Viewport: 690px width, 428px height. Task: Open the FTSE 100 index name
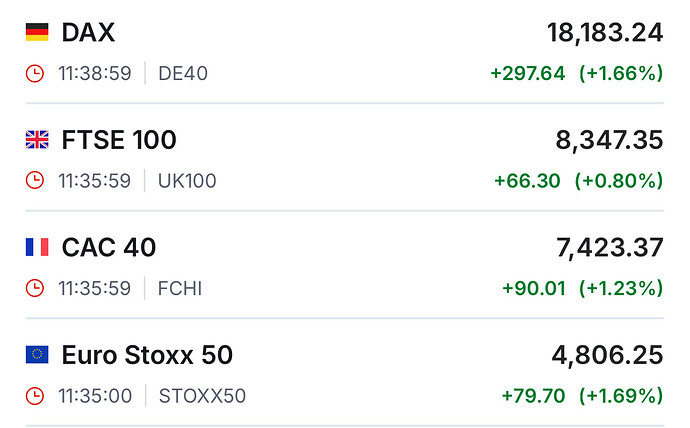click(x=119, y=140)
